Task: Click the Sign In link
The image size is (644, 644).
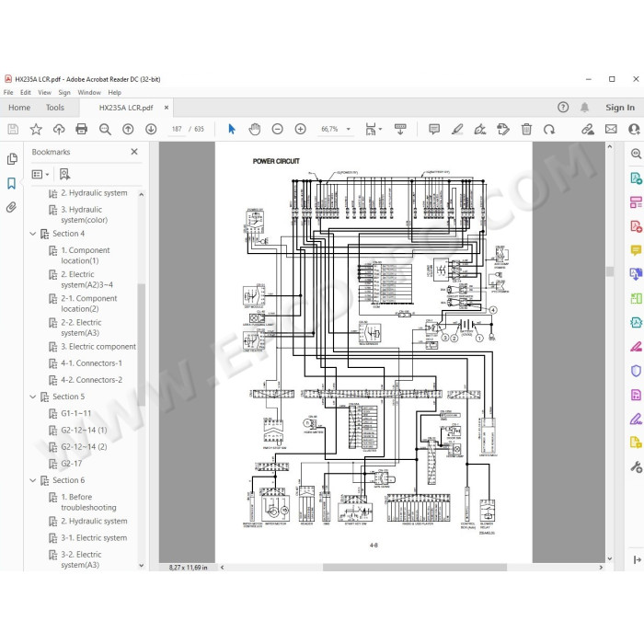Action: 620,108
